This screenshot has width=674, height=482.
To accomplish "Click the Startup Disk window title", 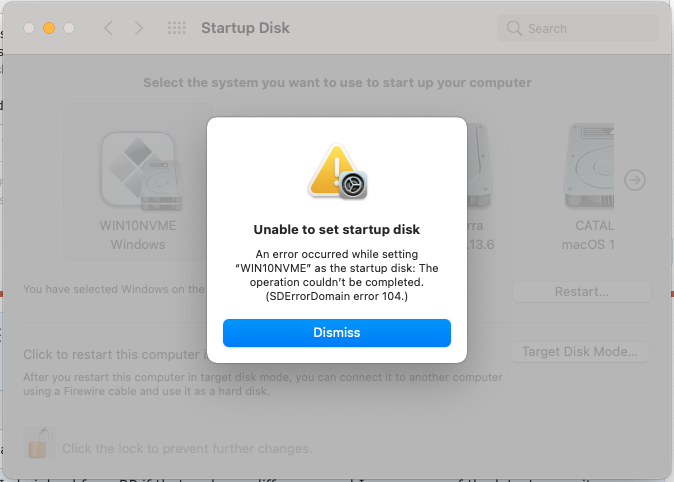I will pyautogui.click(x=245, y=28).
